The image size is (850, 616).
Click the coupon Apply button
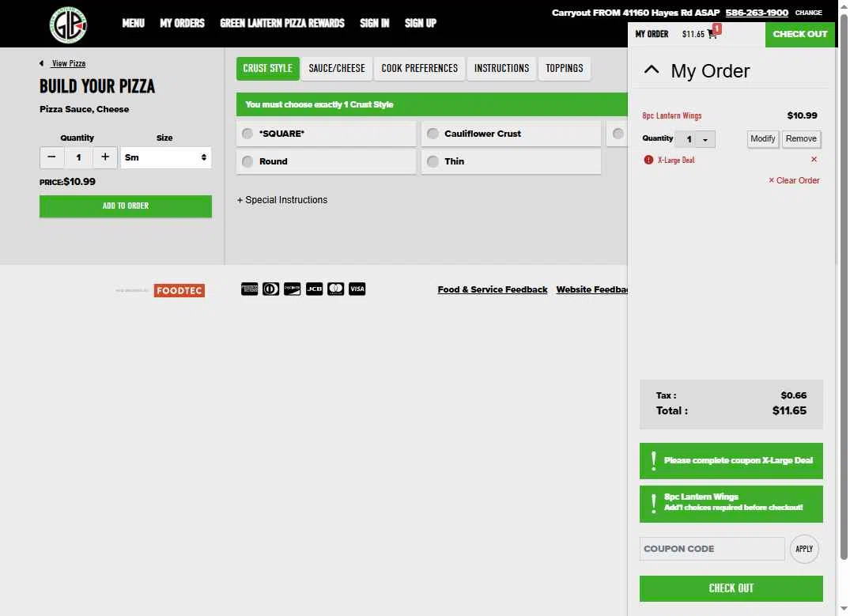click(804, 549)
